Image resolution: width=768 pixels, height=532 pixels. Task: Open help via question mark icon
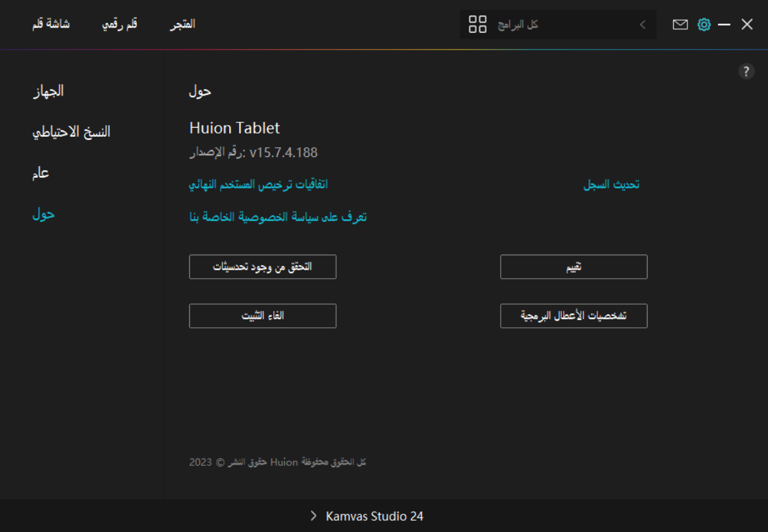point(746,72)
